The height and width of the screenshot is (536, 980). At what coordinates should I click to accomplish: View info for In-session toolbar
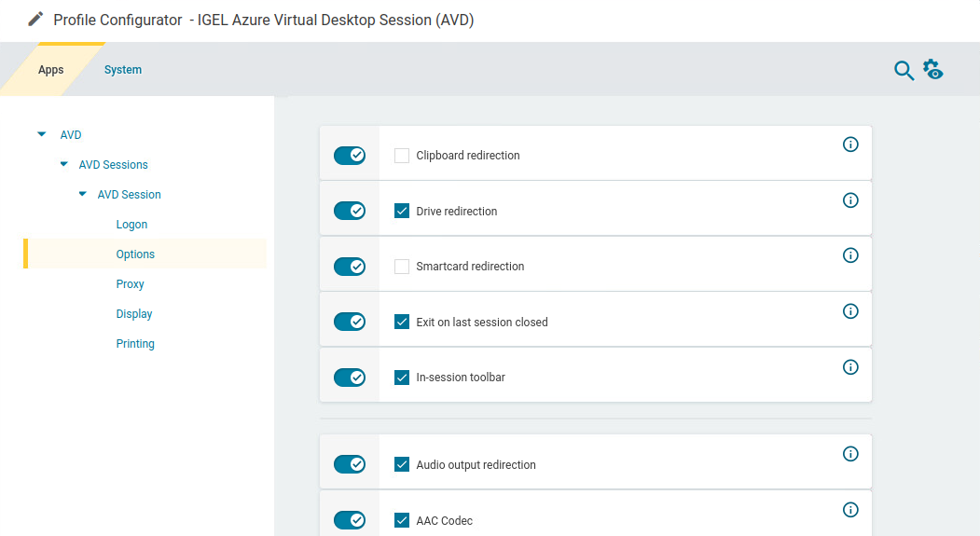pos(850,367)
